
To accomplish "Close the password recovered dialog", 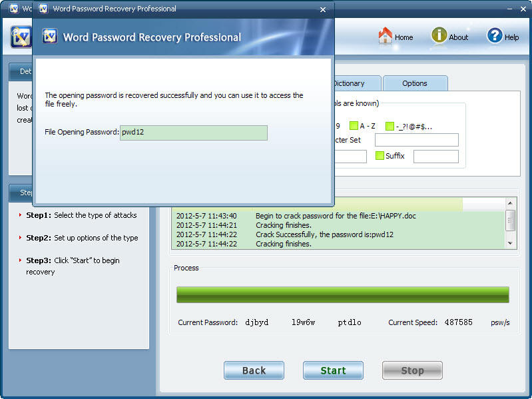I will point(323,10).
